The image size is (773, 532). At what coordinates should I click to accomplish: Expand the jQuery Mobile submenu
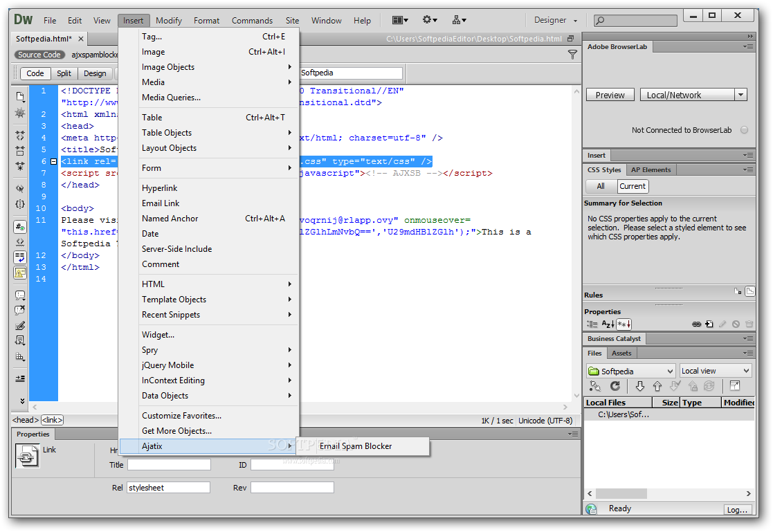pos(209,365)
